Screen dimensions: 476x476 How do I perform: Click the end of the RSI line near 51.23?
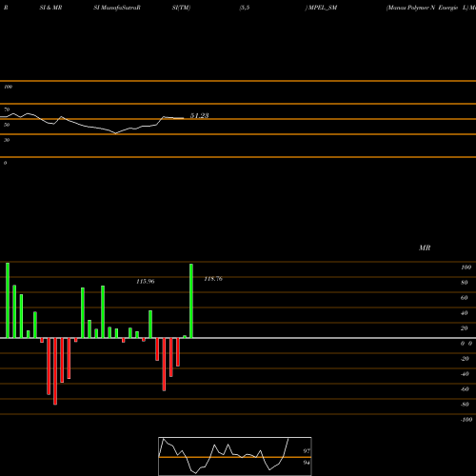[183, 118]
